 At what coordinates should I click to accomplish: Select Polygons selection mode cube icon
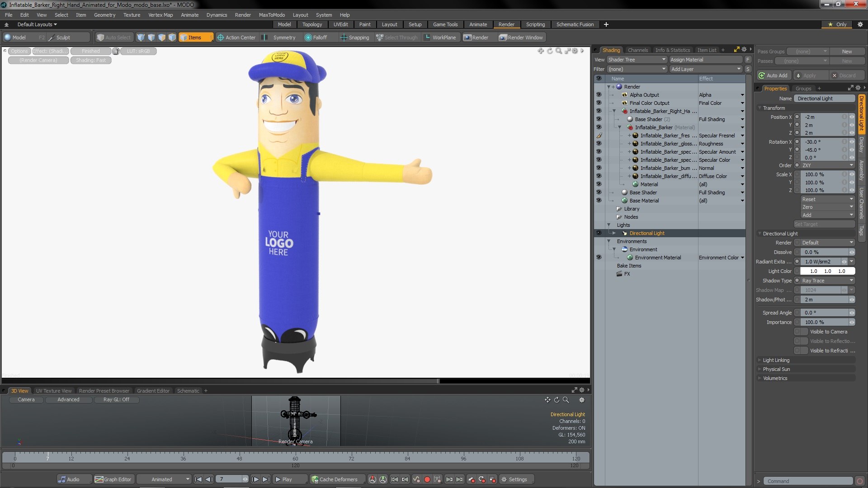(162, 38)
